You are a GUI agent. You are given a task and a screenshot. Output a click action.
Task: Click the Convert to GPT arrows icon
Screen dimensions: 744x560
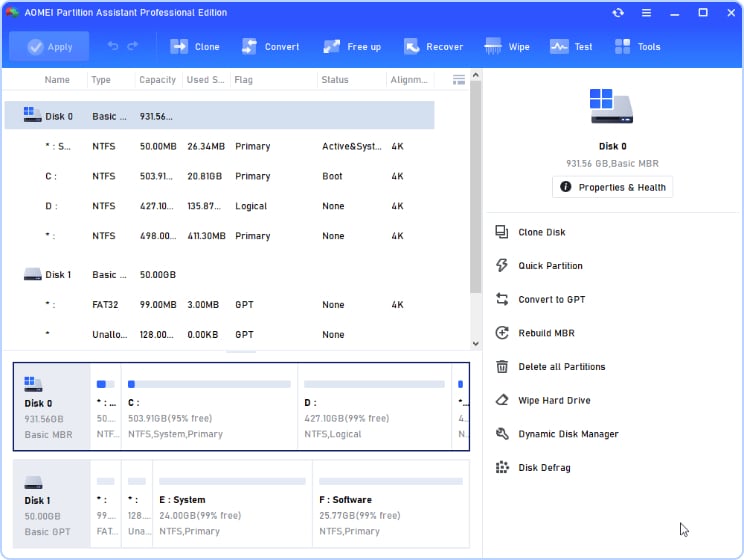[x=502, y=299]
